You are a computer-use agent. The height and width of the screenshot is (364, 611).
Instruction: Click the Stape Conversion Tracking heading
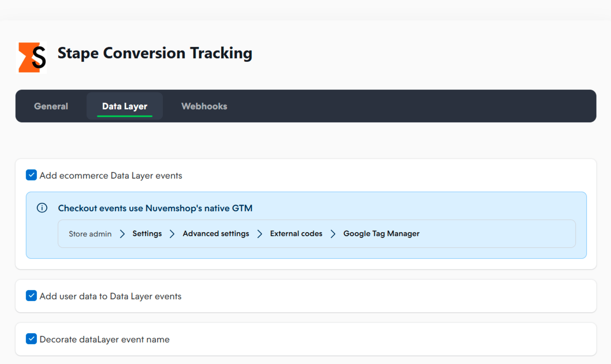[155, 53]
